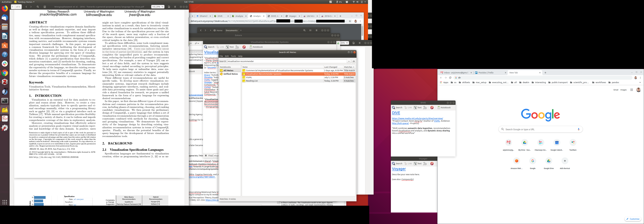The image size is (644, 224).
Task: Open Text formatting menu in DIVE note
Action: (417, 108)
